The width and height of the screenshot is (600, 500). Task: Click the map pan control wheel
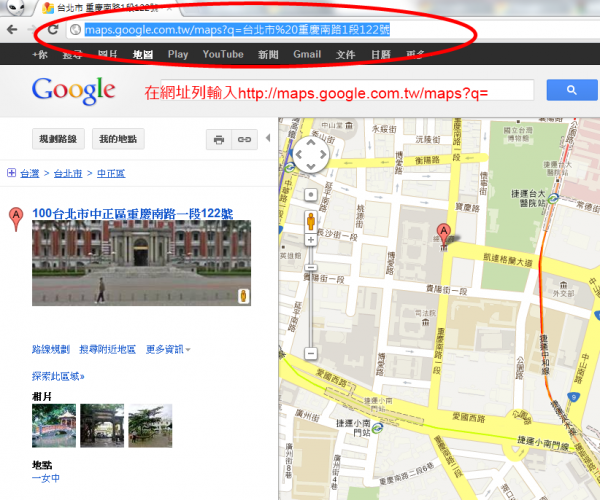[x=310, y=154]
